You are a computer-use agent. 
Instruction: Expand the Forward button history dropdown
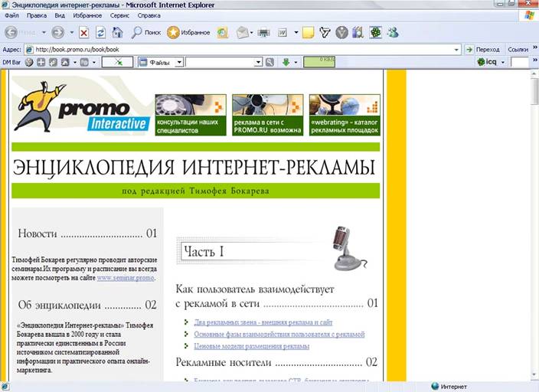tap(71, 33)
